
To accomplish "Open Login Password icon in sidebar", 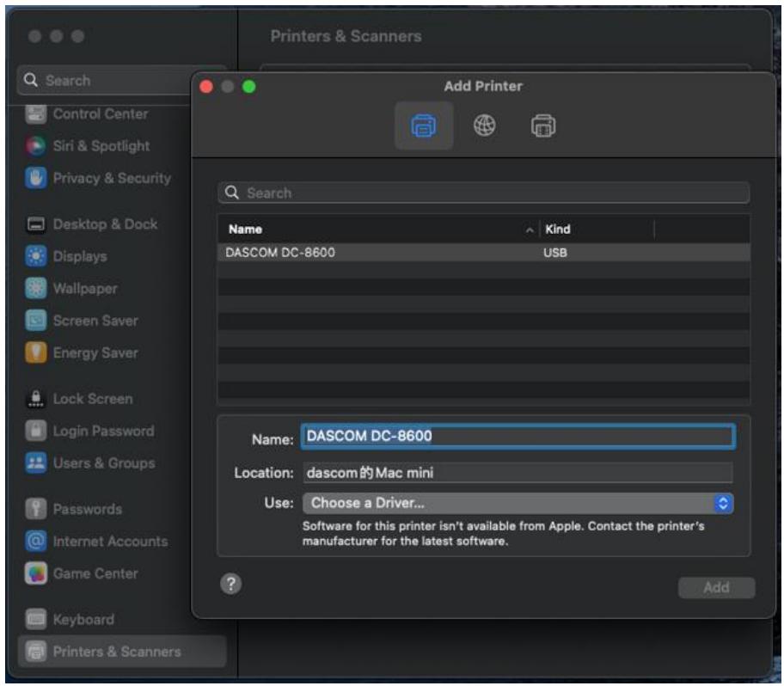I will coord(35,431).
